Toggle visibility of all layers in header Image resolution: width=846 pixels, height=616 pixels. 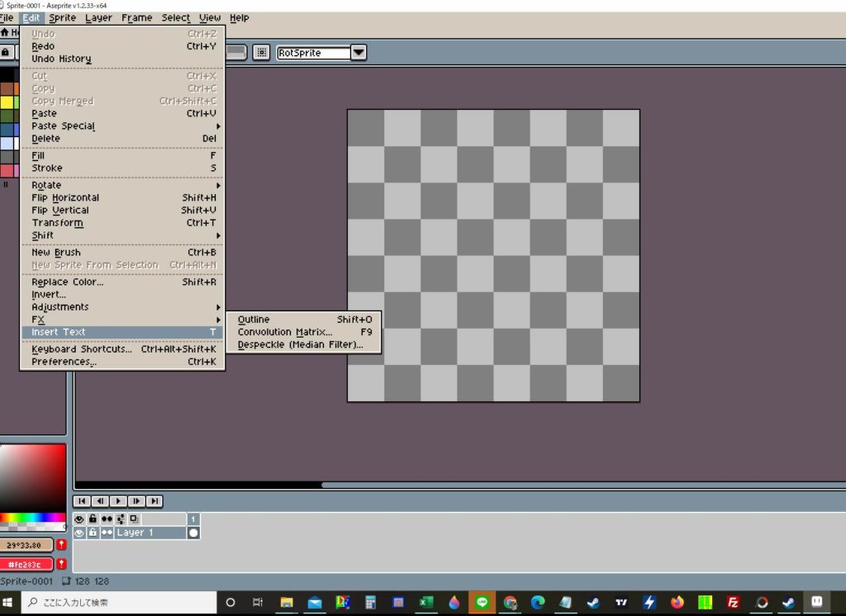tap(79, 519)
